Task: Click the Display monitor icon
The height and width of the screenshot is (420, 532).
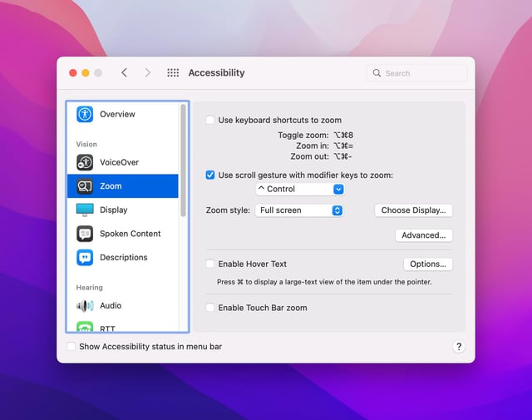Action: click(85, 210)
